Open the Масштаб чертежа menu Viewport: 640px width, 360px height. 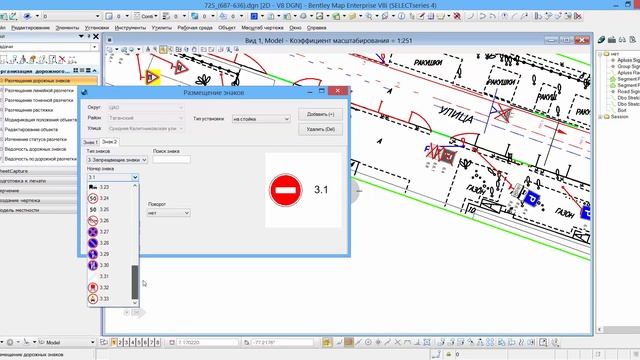pos(262,28)
